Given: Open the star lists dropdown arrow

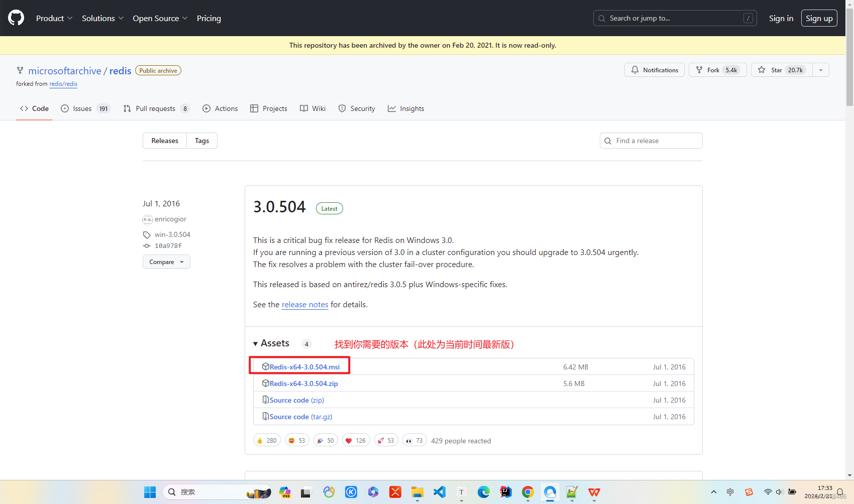Looking at the screenshot, I should tap(821, 70).
